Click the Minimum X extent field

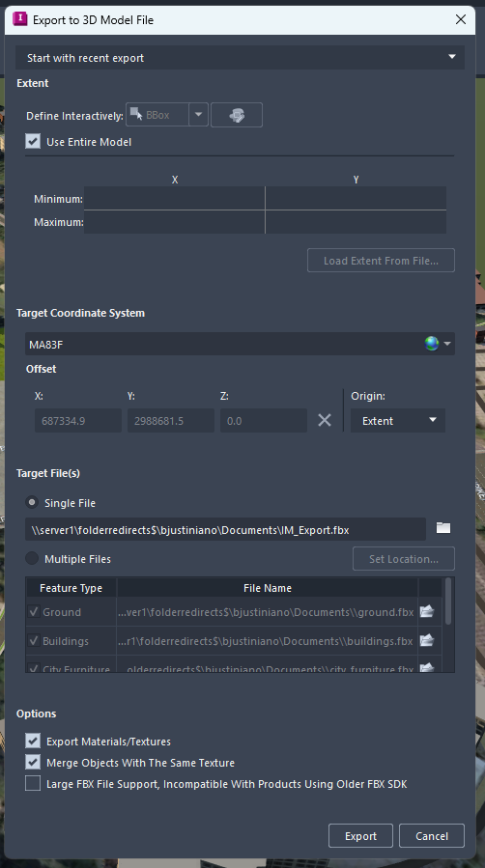point(175,198)
